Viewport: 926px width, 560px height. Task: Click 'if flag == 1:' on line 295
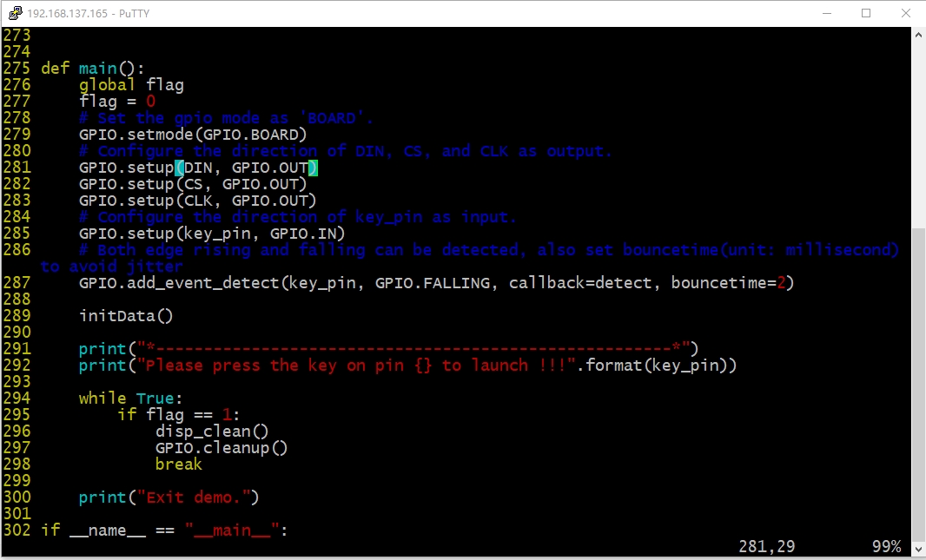(x=178, y=415)
